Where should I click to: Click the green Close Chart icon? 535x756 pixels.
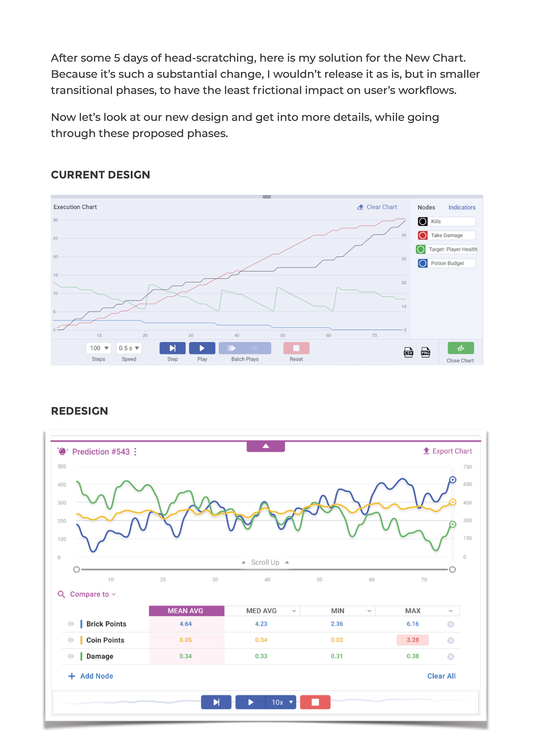click(x=460, y=348)
